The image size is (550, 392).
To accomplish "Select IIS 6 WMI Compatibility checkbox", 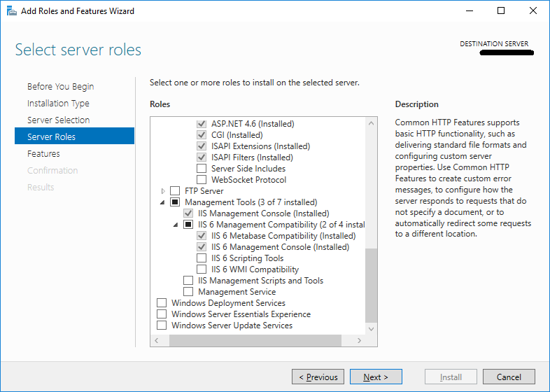I will click(x=202, y=269).
